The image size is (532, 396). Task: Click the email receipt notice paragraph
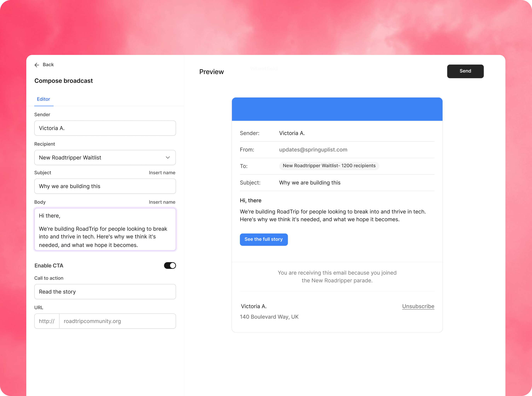(x=337, y=277)
